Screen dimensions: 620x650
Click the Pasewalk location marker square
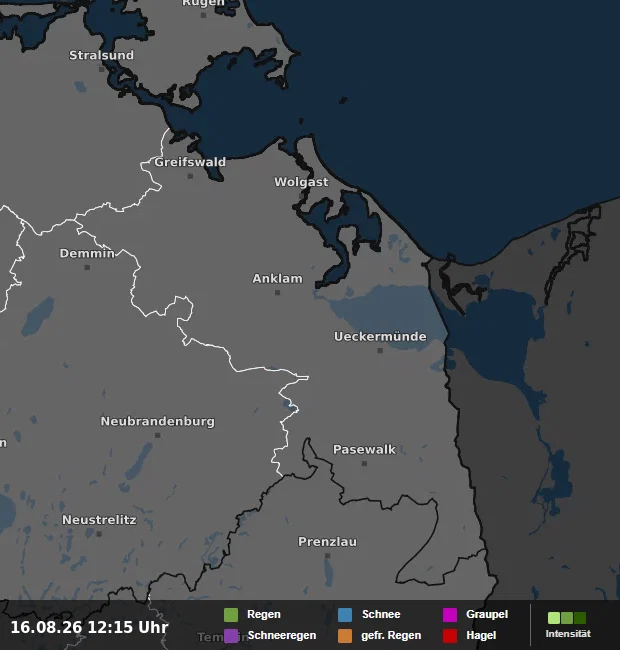(364, 463)
